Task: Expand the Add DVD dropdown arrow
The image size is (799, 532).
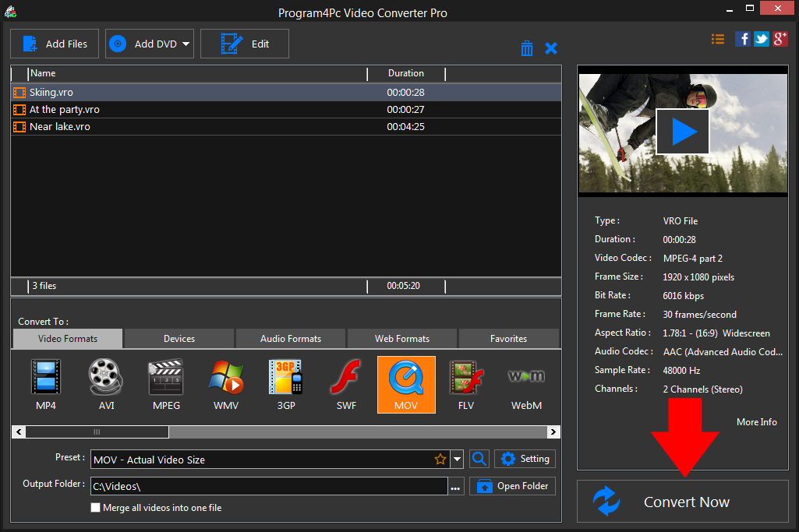Action: click(x=186, y=44)
